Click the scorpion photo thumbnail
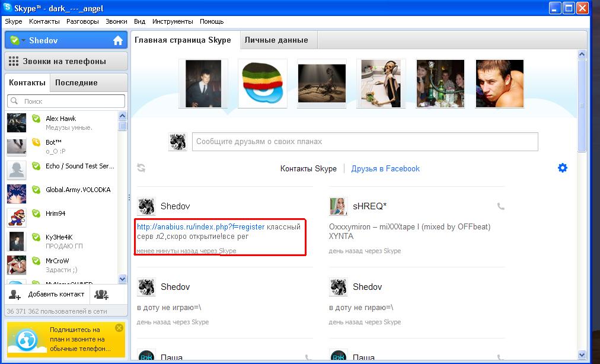This screenshot has height=364, width=600. click(x=322, y=84)
